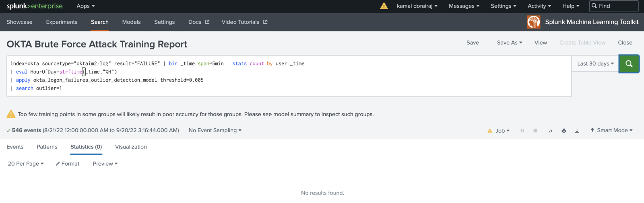Go to Models nav item
Viewport: 644px width, 203px height.
tap(131, 22)
